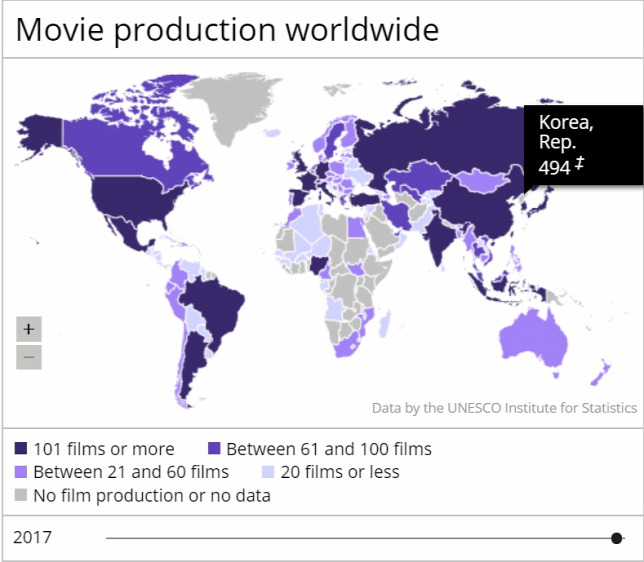Click the 'Korea, Rep.' tooltip text
Viewport: 644px width, 562px height.
[x=566, y=132]
